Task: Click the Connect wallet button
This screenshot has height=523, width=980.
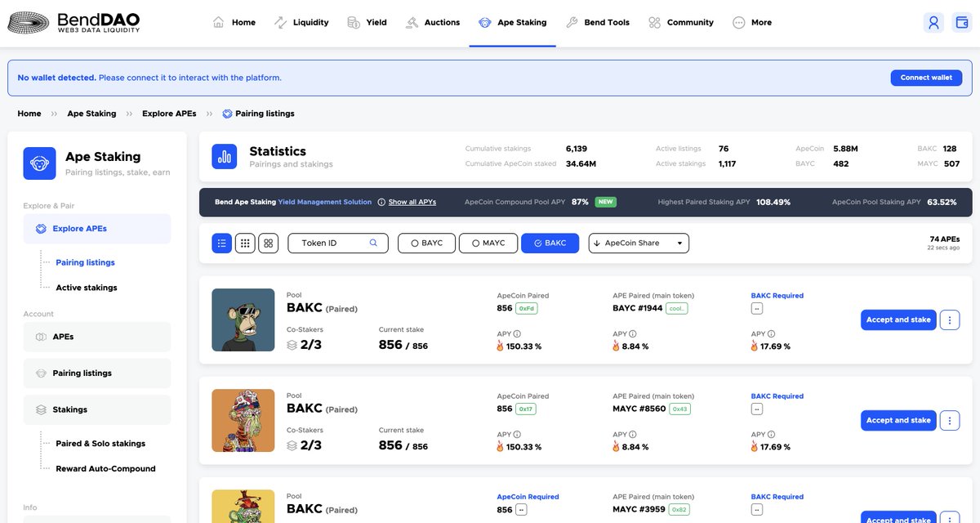Action: click(926, 78)
